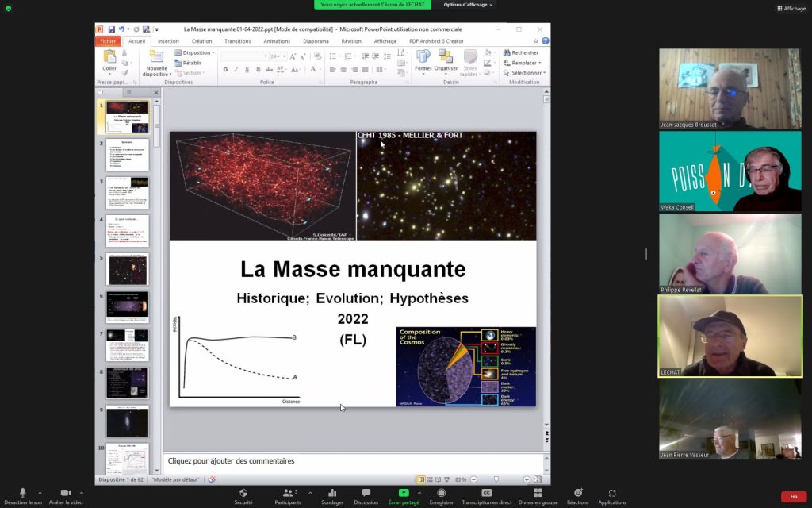
Task: Click the green Écran partagé button
Action: click(404, 495)
